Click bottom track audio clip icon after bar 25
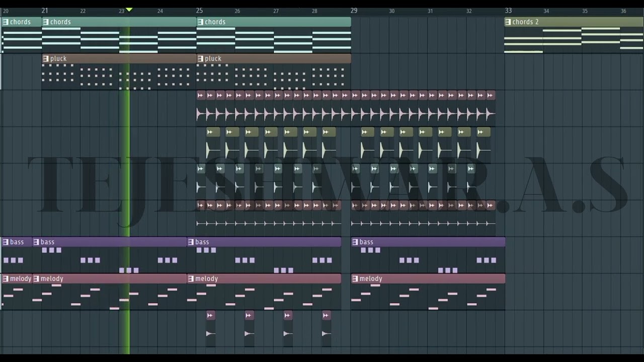The image size is (644, 362). coord(210,316)
